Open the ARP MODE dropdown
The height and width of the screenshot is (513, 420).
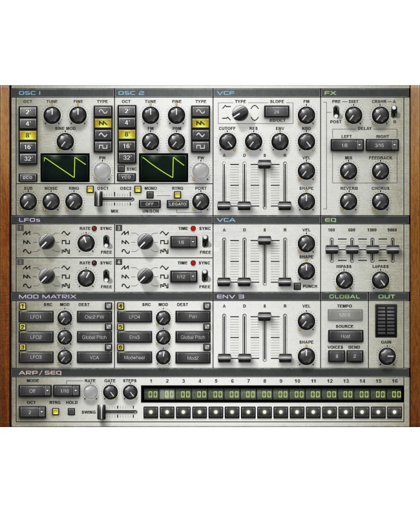35,391
